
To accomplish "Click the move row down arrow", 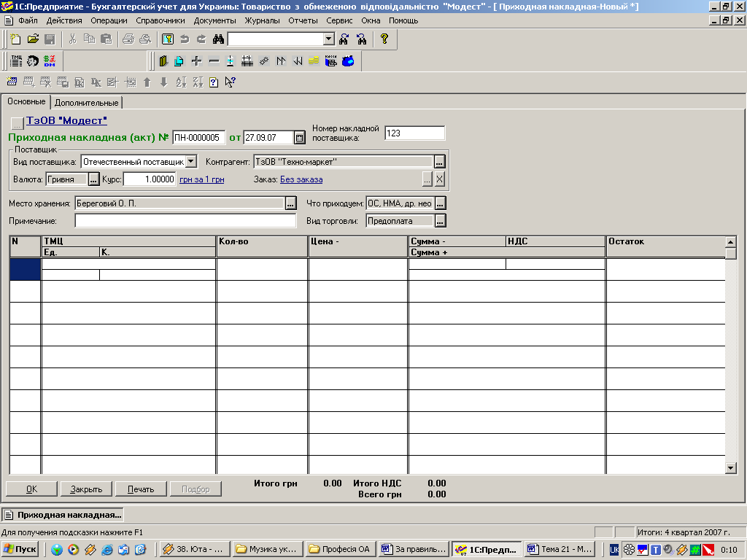I will [x=164, y=82].
